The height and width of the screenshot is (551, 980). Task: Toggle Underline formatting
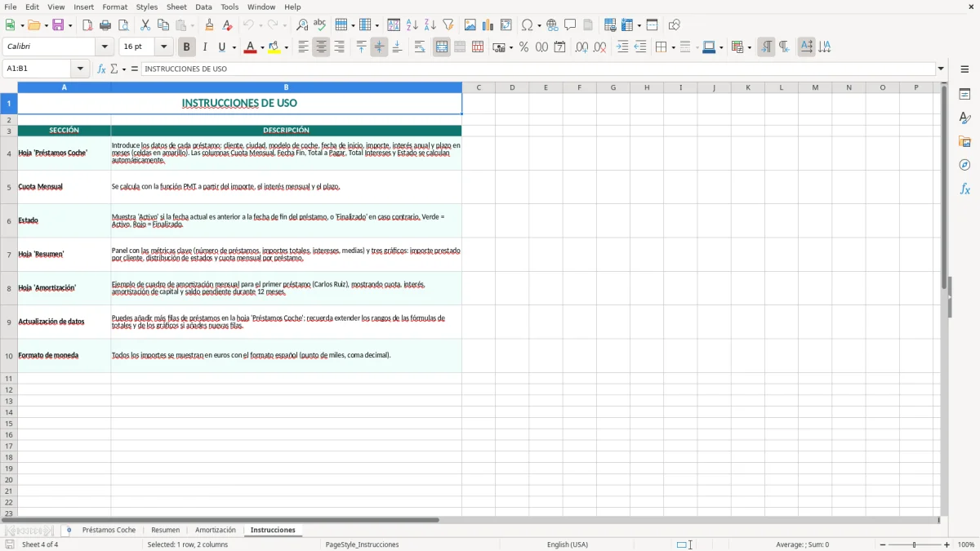(x=221, y=47)
